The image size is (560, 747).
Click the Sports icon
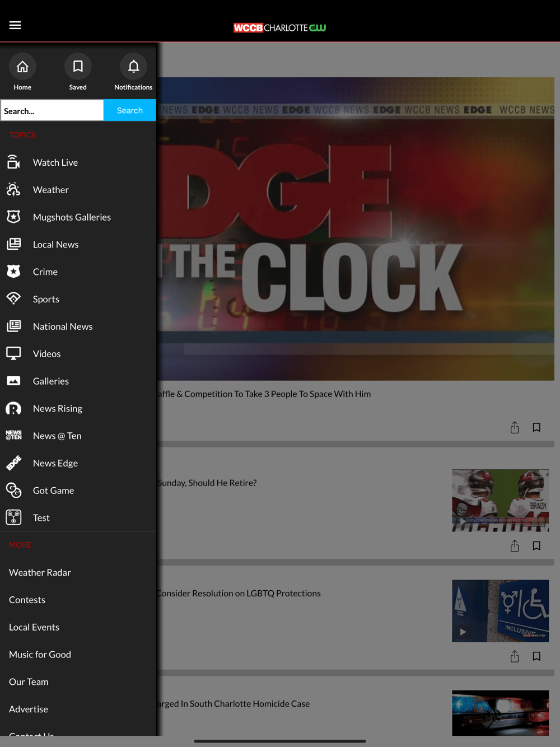(13, 299)
